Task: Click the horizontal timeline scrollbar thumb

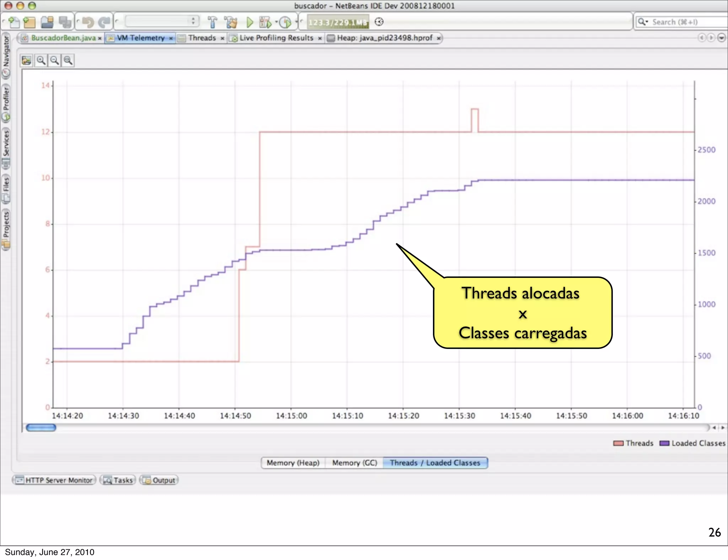Action: (x=41, y=427)
